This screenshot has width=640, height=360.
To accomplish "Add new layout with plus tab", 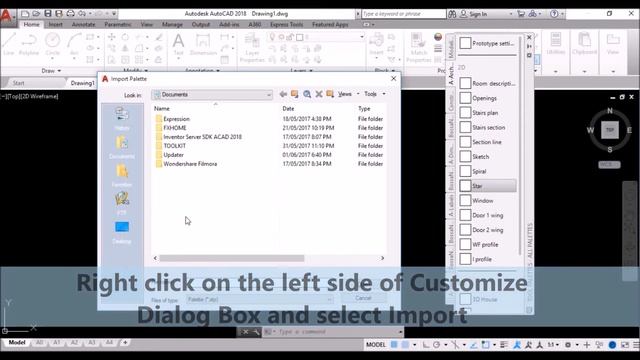I will 125,342.
